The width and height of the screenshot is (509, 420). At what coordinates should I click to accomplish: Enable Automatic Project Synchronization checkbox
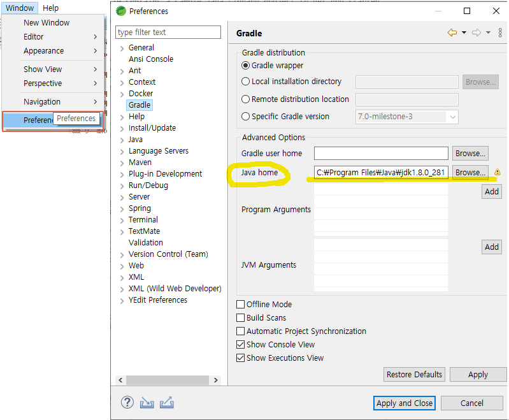point(241,331)
